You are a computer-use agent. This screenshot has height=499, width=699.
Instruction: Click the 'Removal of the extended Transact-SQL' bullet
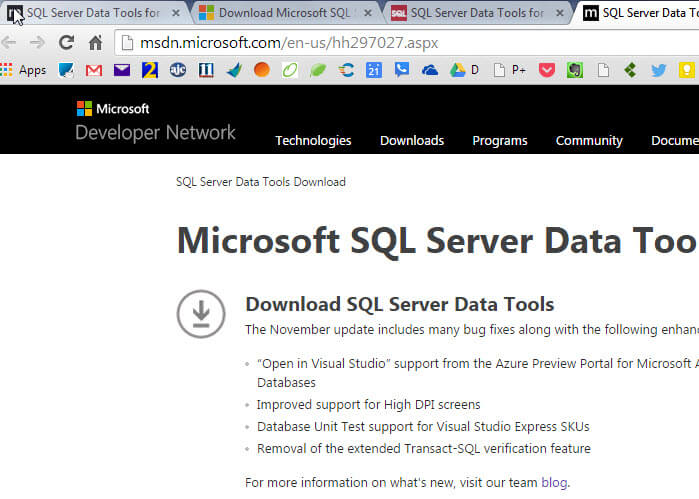[424, 449]
